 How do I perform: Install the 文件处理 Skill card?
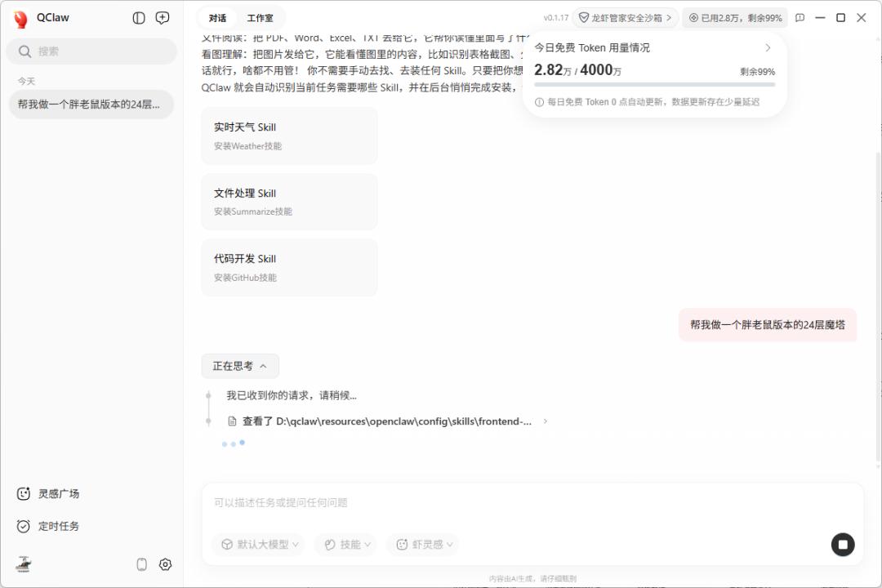289,202
